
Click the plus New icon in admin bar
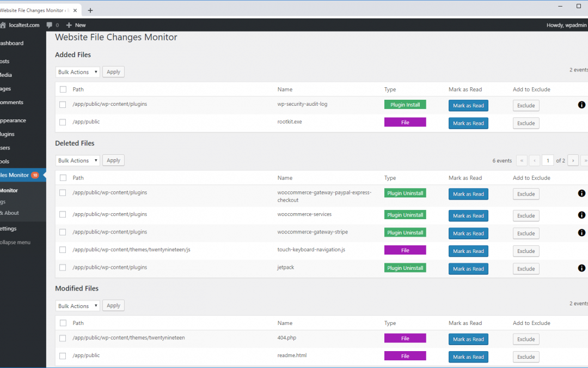click(69, 25)
